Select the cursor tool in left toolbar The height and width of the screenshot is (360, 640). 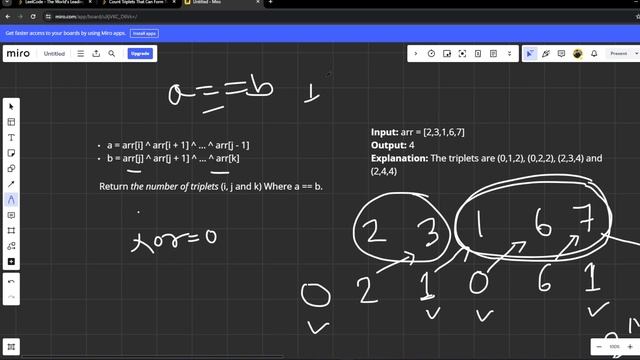tap(11, 107)
